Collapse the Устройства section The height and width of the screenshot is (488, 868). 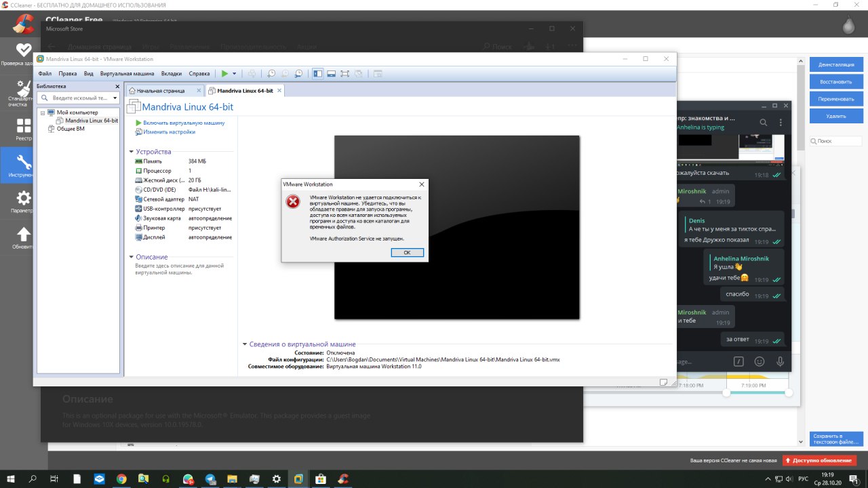pos(132,152)
